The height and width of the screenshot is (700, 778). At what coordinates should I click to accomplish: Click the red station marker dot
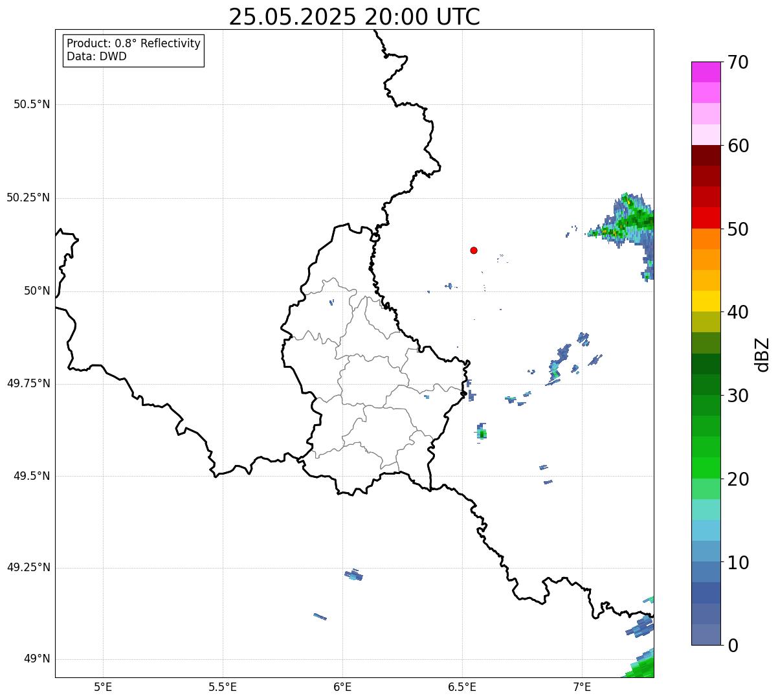pos(474,250)
